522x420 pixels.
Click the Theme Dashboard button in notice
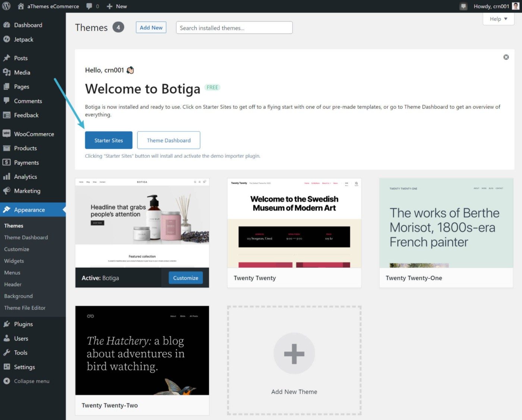(x=169, y=140)
